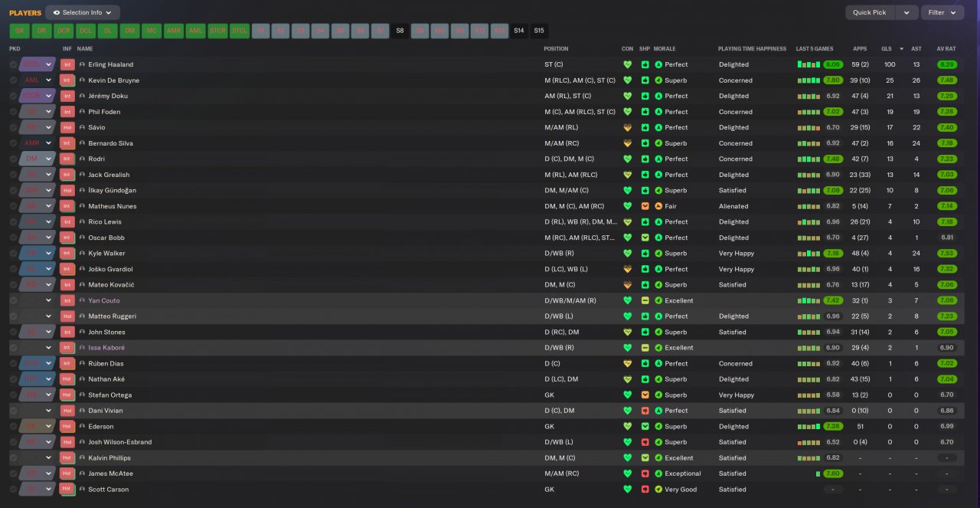
Task: Click Rúben Dias' yellow condition heart
Action: click(x=628, y=363)
